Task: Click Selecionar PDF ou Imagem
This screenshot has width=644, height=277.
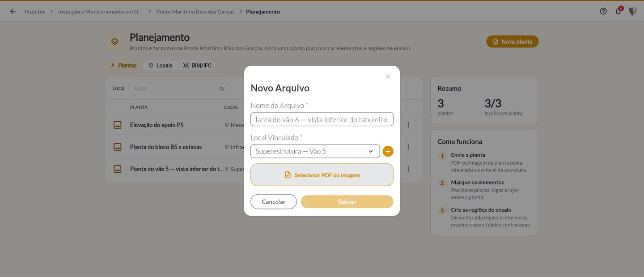Action: point(322,175)
